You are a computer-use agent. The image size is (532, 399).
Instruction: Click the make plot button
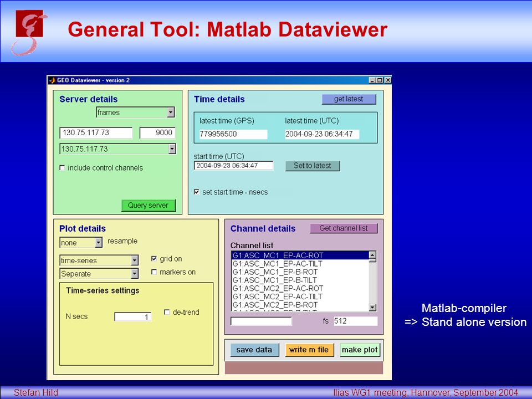pyautogui.click(x=360, y=350)
